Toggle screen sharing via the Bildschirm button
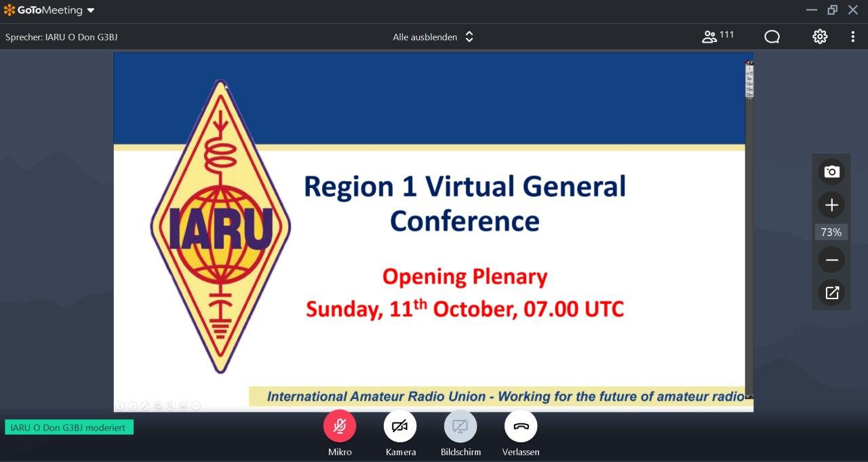The height and width of the screenshot is (462, 868). tap(460, 425)
